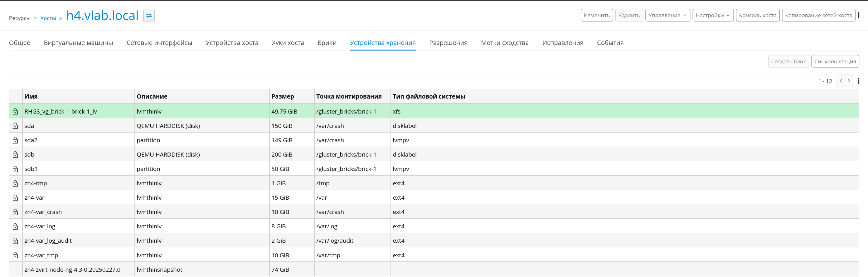
Task: Select the sda2 partition name
Action: point(31,140)
